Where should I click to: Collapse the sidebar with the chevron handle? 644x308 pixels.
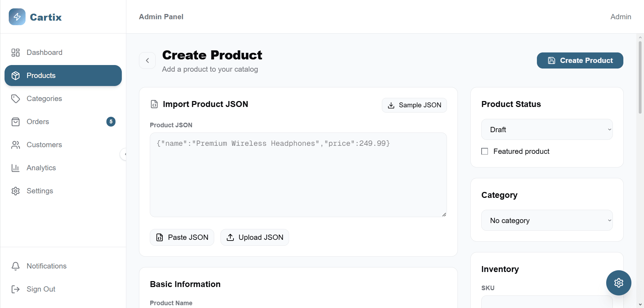[124, 154]
